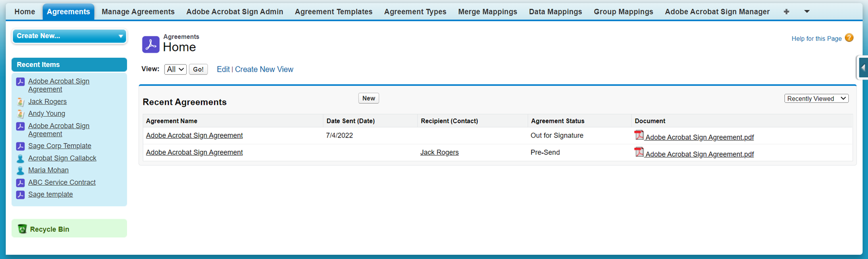Open the Create New... dropdown
This screenshot has width=868, height=259.
click(x=69, y=36)
